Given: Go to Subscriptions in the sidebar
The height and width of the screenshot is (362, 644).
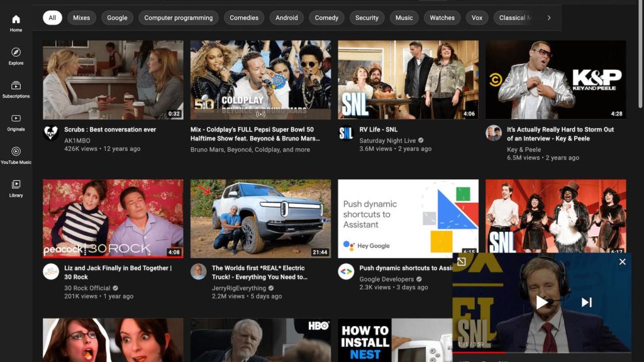Looking at the screenshot, I should pyautogui.click(x=16, y=89).
